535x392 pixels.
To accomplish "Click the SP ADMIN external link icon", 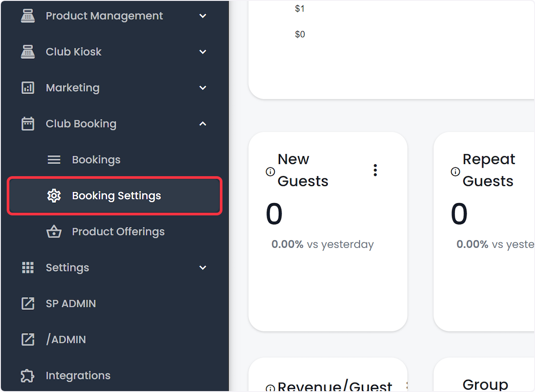I will 28,304.
